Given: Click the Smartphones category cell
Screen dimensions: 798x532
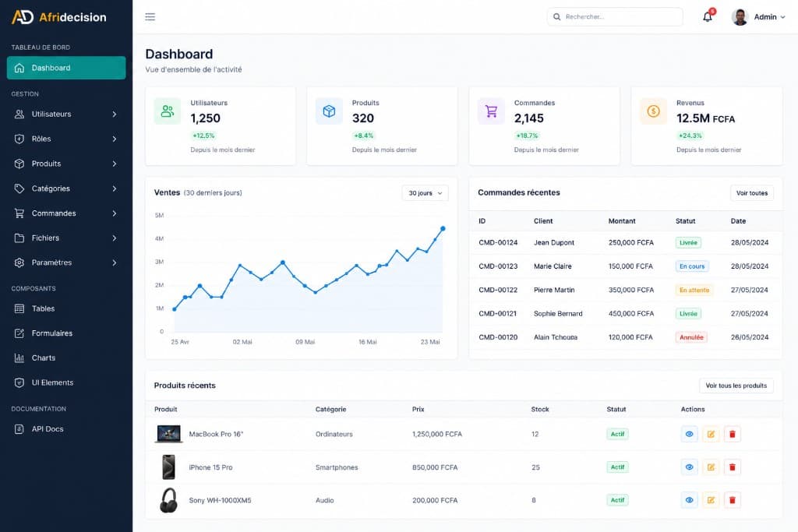Looking at the screenshot, I should [337, 467].
